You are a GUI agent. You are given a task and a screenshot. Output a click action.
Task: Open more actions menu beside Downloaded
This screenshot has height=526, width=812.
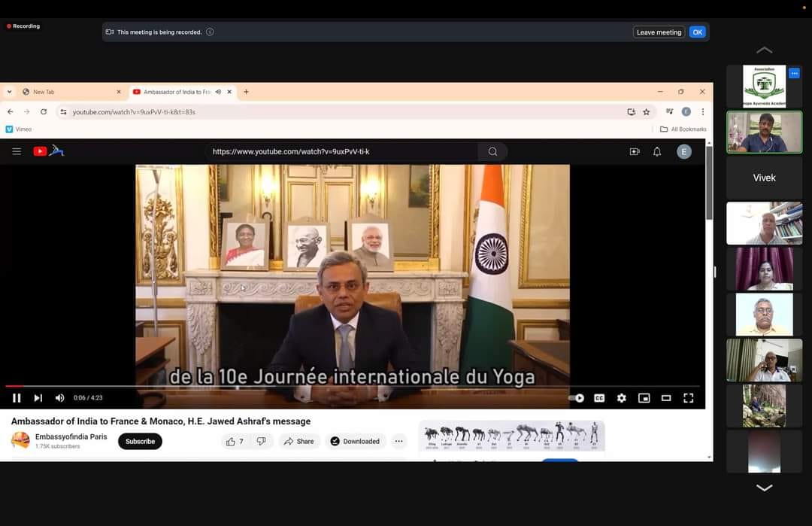398,442
